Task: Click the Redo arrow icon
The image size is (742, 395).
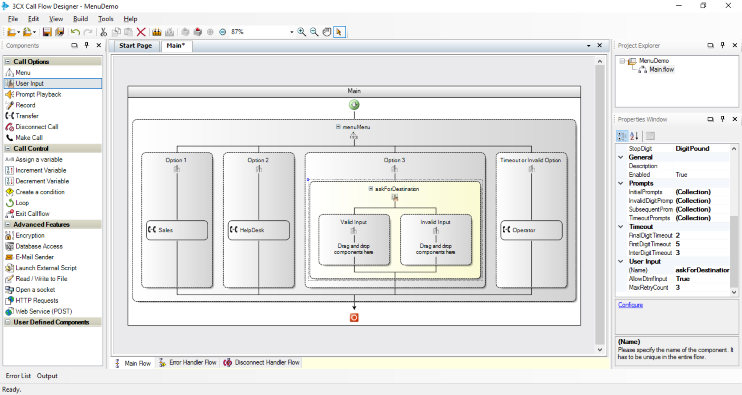Action: [x=88, y=32]
